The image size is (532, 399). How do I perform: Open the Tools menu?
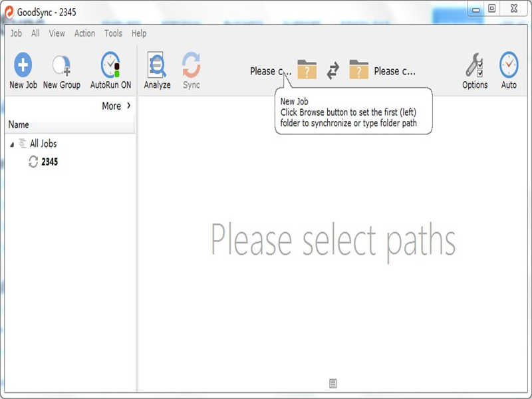pyautogui.click(x=113, y=33)
